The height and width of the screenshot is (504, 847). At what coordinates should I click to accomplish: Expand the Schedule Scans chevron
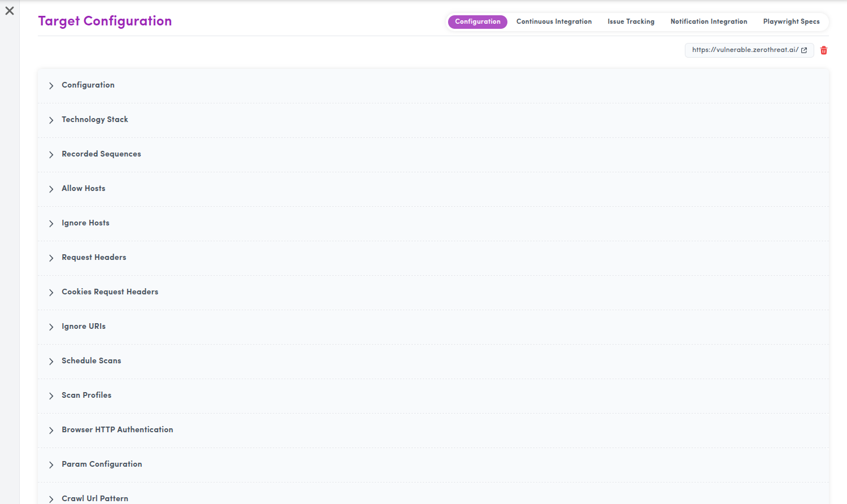51,362
